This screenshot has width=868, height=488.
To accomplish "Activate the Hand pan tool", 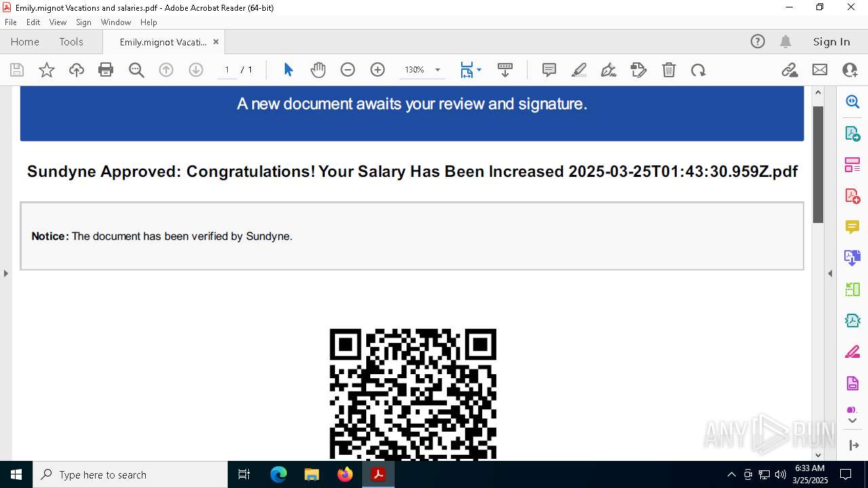I will [318, 70].
